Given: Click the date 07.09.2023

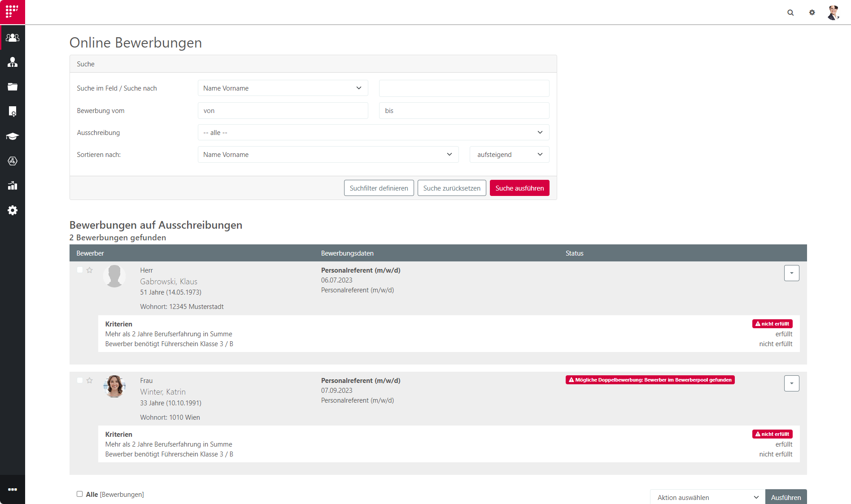Looking at the screenshot, I should (x=337, y=391).
